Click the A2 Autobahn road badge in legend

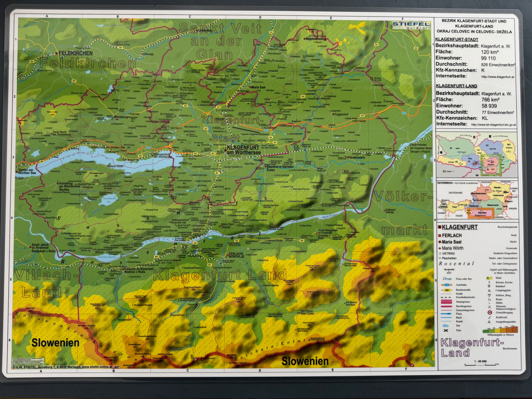coord(446,285)
